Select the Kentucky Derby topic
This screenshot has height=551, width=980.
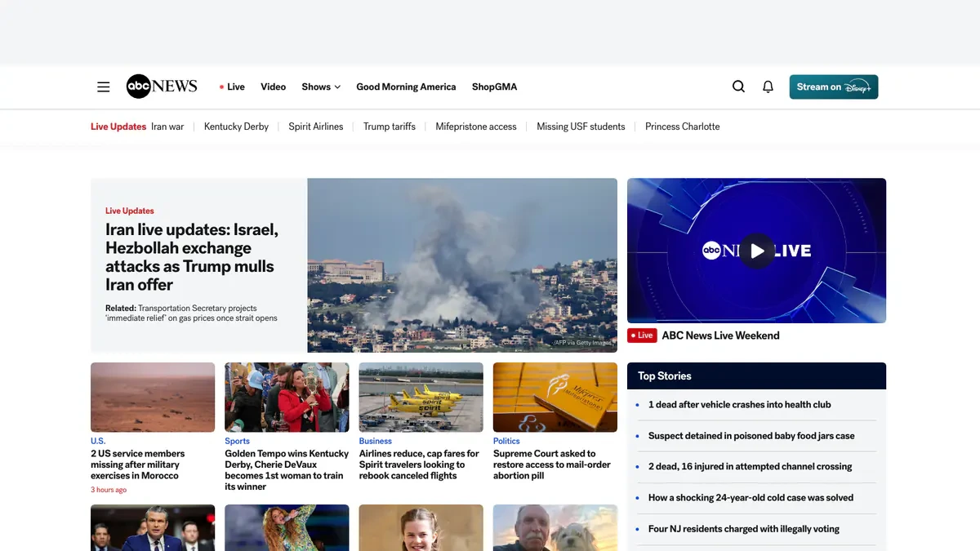(236, 127)
